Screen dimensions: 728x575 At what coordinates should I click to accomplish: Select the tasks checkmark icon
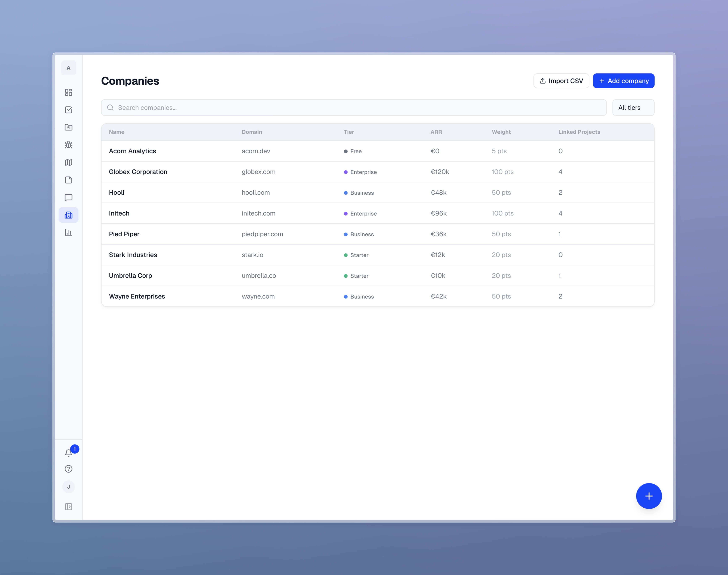point(69,110)
